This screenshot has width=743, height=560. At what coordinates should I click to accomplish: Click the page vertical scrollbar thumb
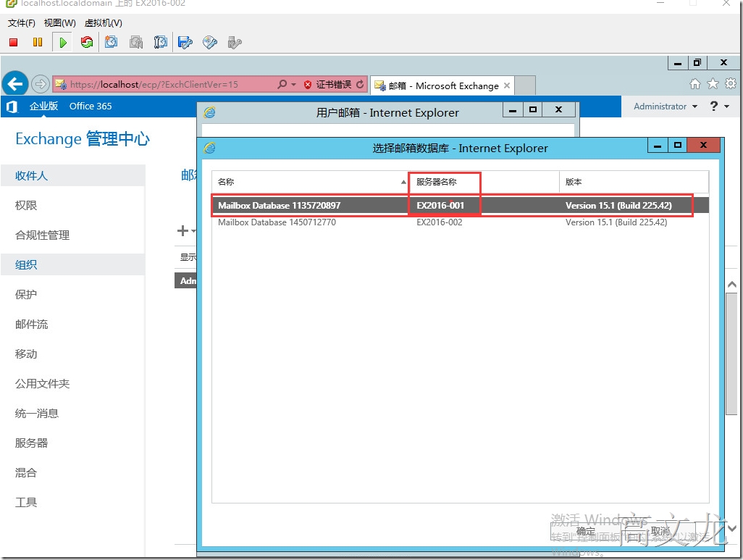click(731, 354)
